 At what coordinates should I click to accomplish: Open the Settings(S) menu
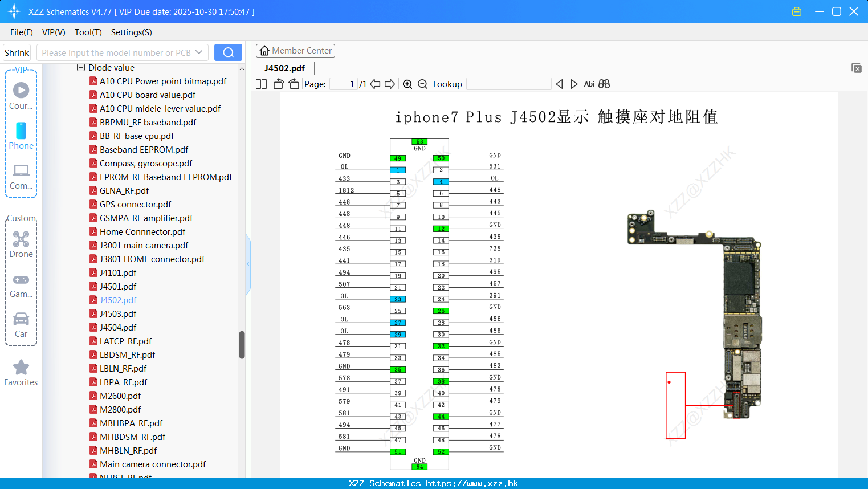[x=132, y=32]
